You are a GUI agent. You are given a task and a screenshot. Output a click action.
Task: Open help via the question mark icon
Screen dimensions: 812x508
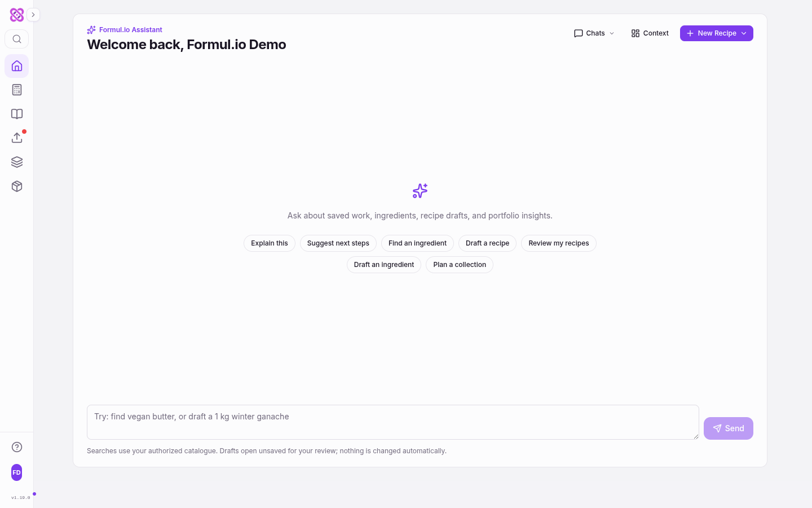coord(17,447)
